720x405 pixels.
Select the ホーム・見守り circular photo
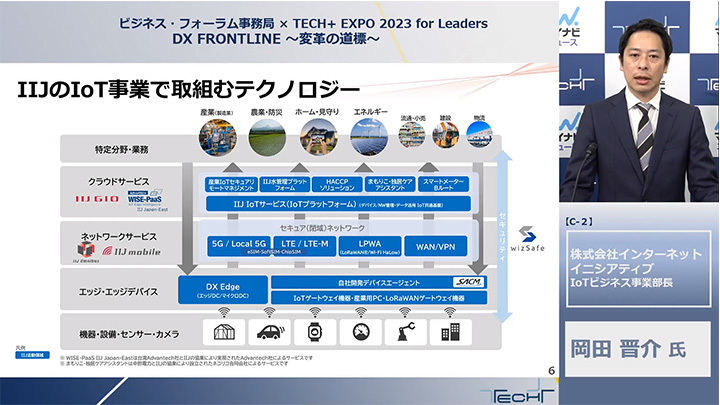click(318, 138)
